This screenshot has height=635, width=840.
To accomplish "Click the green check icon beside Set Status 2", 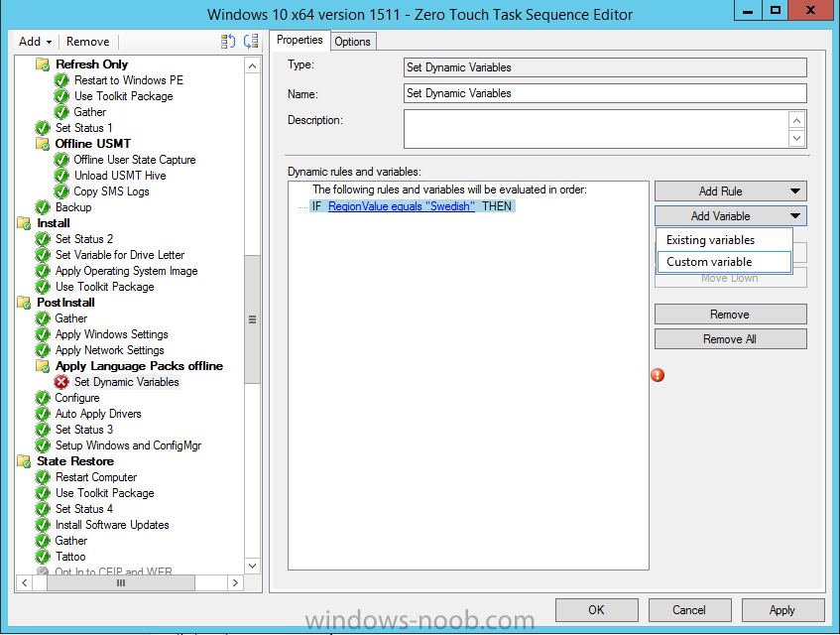I will pos(43,239).
